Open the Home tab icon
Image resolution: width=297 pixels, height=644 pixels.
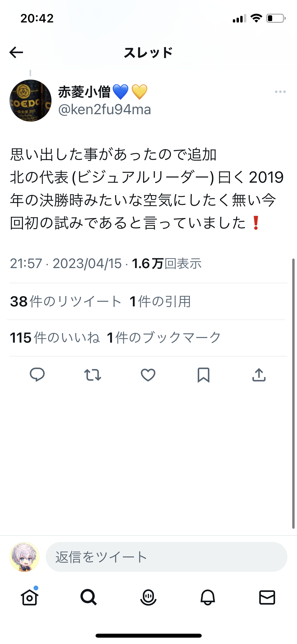pyautogui.click(x=30, y=597)
